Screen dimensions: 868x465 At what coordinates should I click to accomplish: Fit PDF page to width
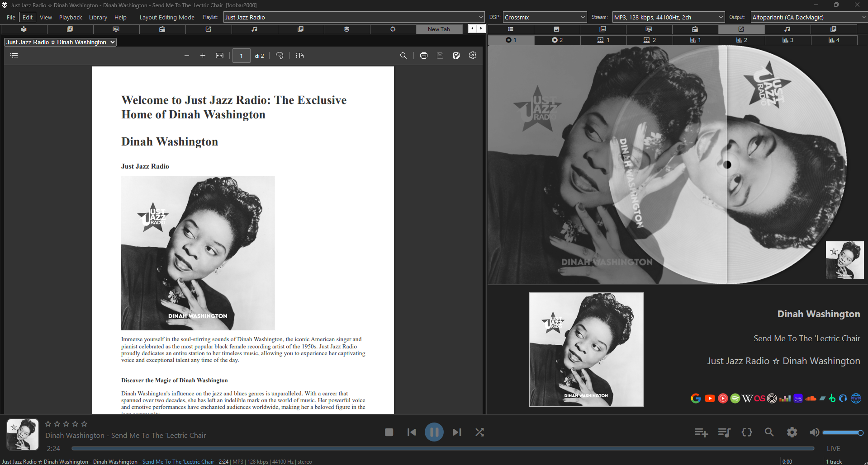coord(219,56)
